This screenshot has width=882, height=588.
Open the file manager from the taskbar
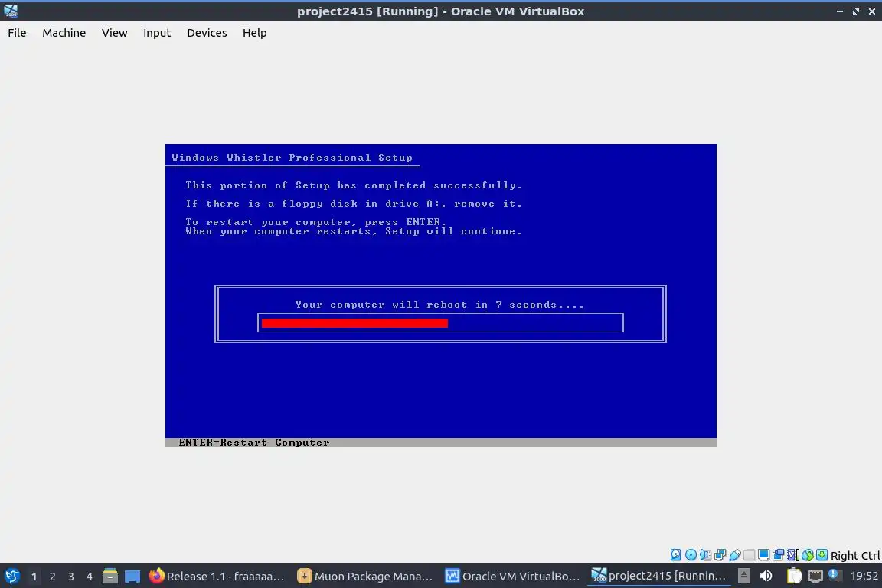point(110,577)
